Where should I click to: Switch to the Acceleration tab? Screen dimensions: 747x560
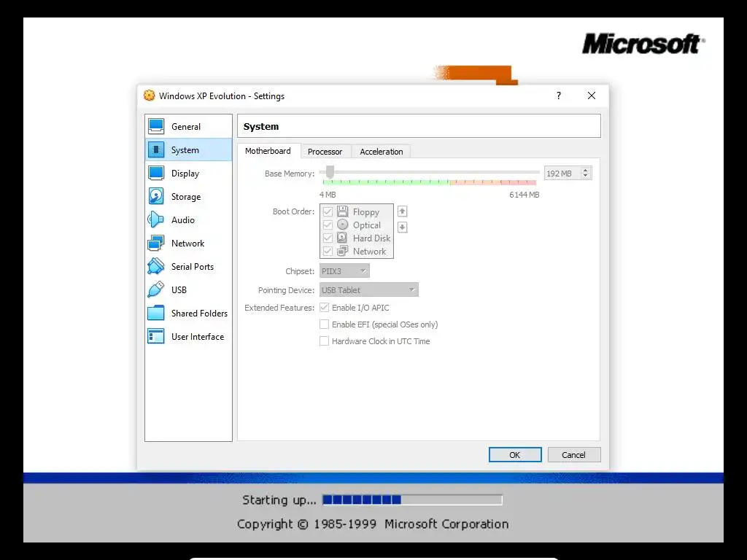click(x=381, y=152)
